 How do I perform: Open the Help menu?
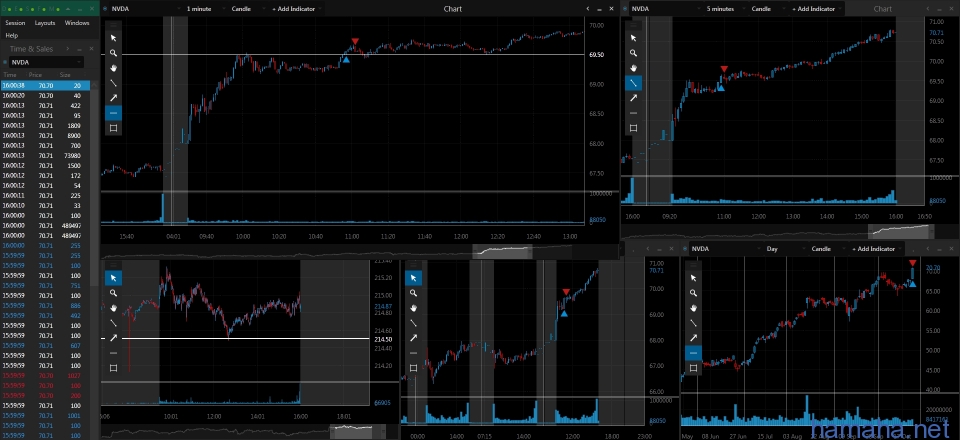tap(12, 35)
